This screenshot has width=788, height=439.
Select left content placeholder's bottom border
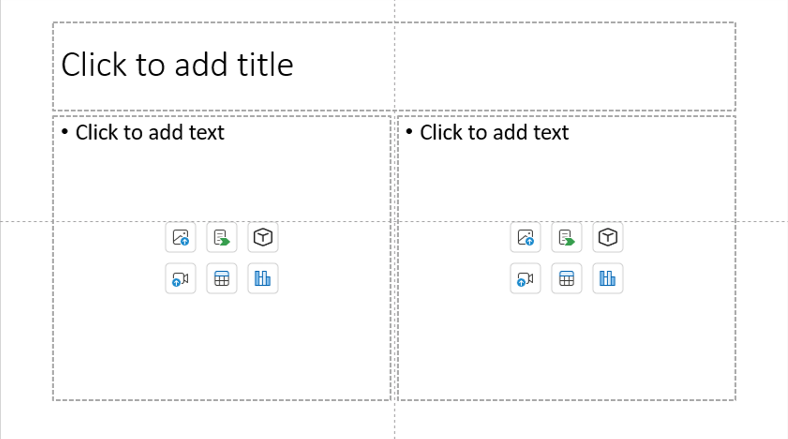pos(222,400)
